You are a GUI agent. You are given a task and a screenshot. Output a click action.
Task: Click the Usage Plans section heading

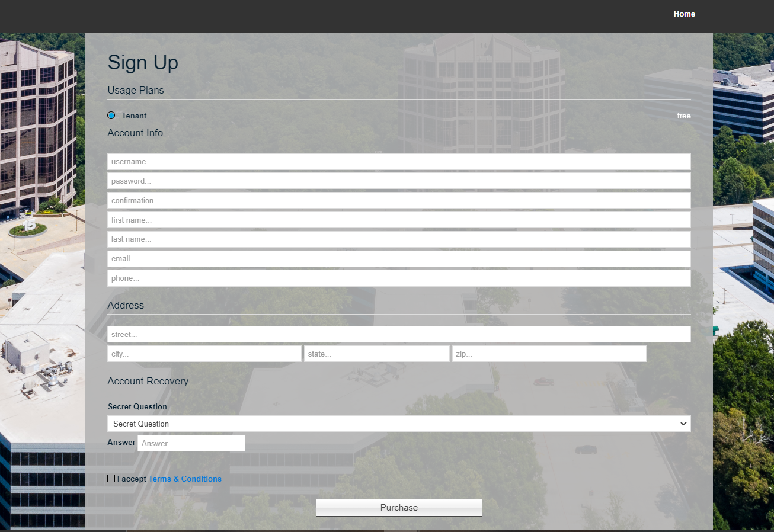(136, 90)
